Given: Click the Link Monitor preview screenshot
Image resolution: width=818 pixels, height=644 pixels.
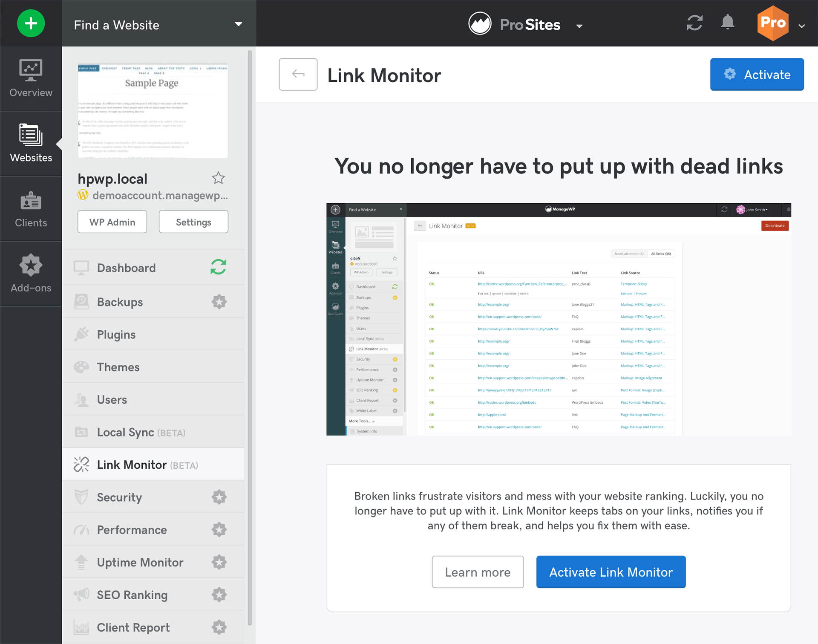Looking at the screenshot, I should (559, 319).
